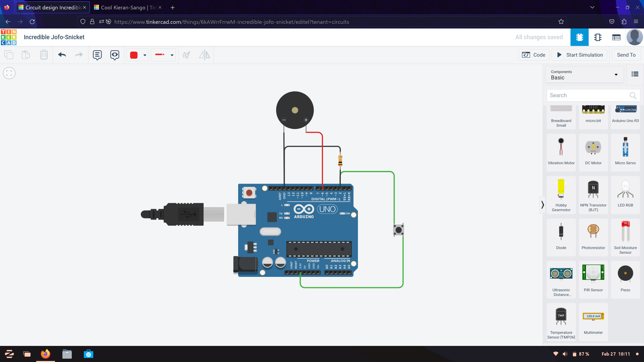Undo the last action
Image resolution: width=644 pixels, height=362 pixels.
pos(62,55)
